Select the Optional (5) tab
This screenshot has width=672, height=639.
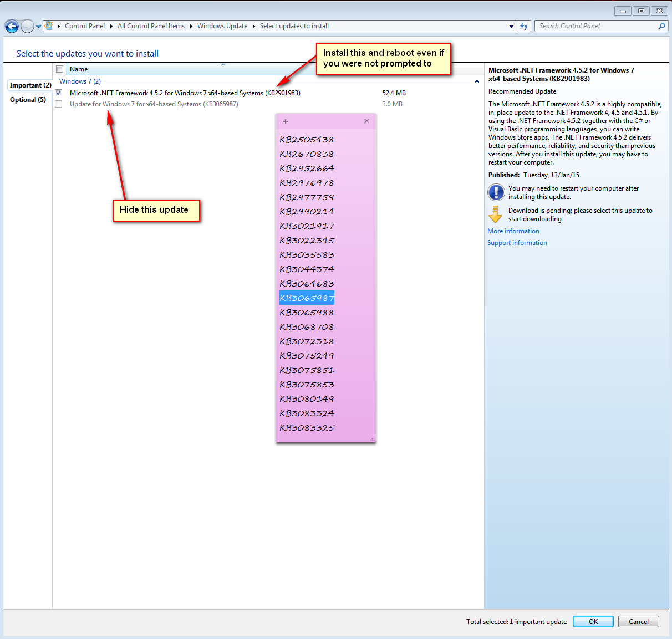tap(28, 100)
